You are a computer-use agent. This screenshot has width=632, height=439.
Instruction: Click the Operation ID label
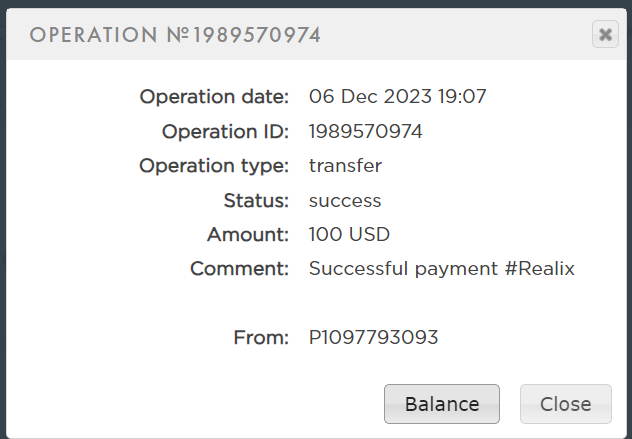coord(225,132)
